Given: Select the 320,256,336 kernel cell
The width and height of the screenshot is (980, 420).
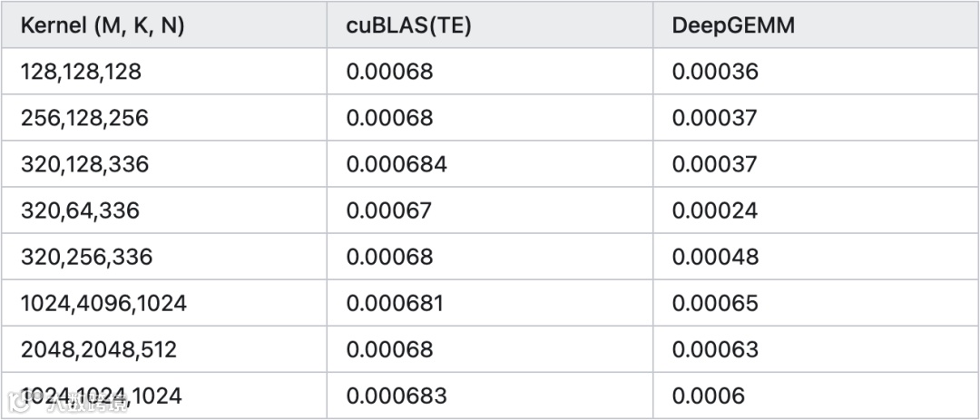Looking at the screenshot, I should point(86,257).
